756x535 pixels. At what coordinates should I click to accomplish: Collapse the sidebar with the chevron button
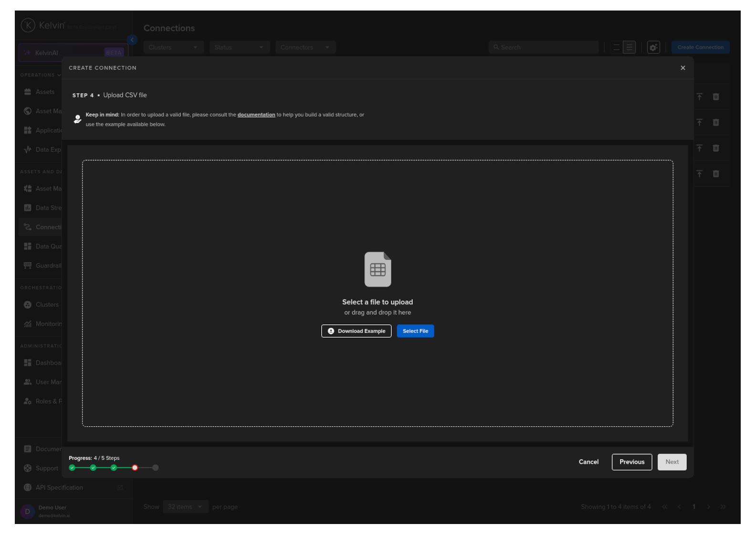[x=132, y=40]
